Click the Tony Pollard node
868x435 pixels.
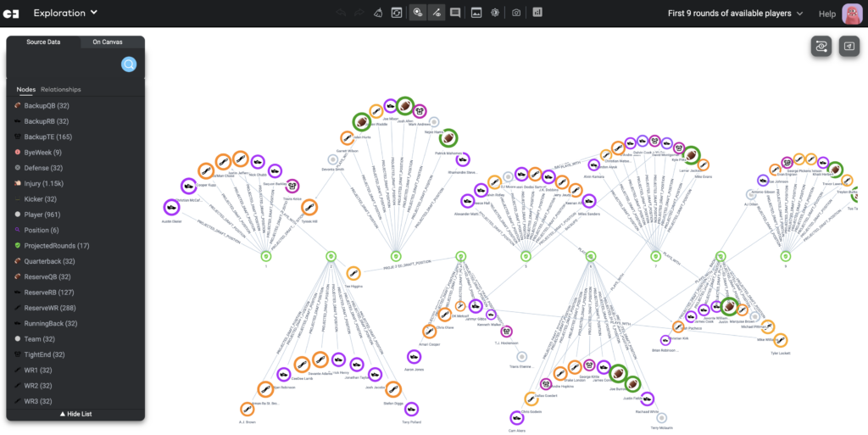411,409
